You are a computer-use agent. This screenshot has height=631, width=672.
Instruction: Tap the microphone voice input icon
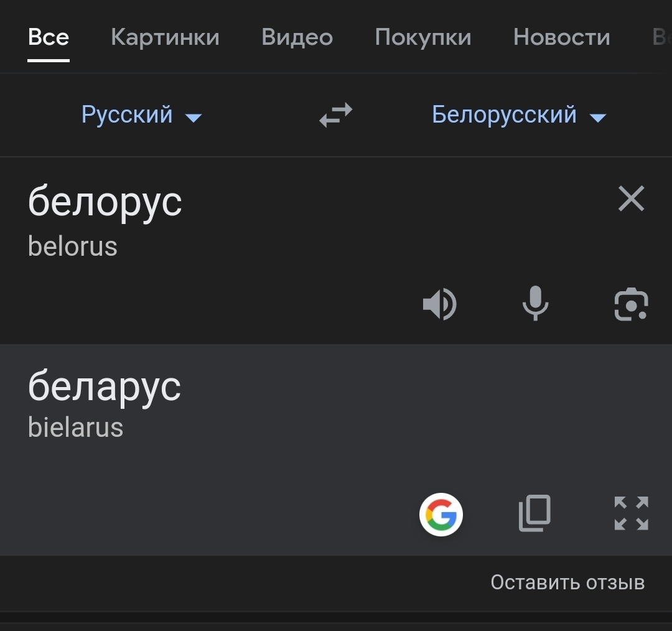click(x=535, y=304)
